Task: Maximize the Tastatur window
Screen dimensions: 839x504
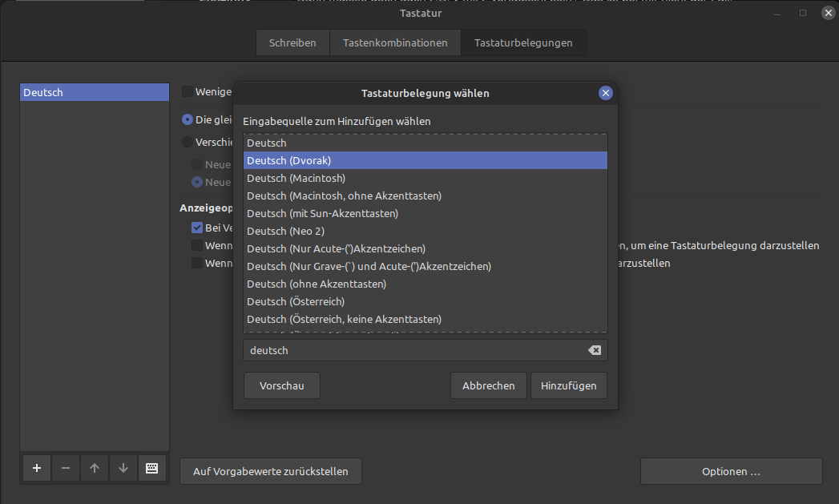Action: click(x=803, y=13)
